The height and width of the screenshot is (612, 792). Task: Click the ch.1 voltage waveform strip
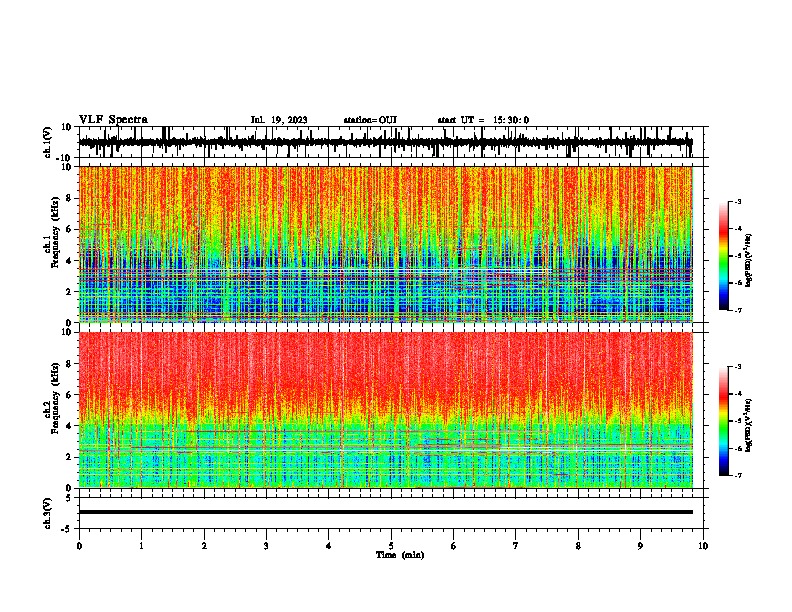pyautogui.click(x=390, y=142)
